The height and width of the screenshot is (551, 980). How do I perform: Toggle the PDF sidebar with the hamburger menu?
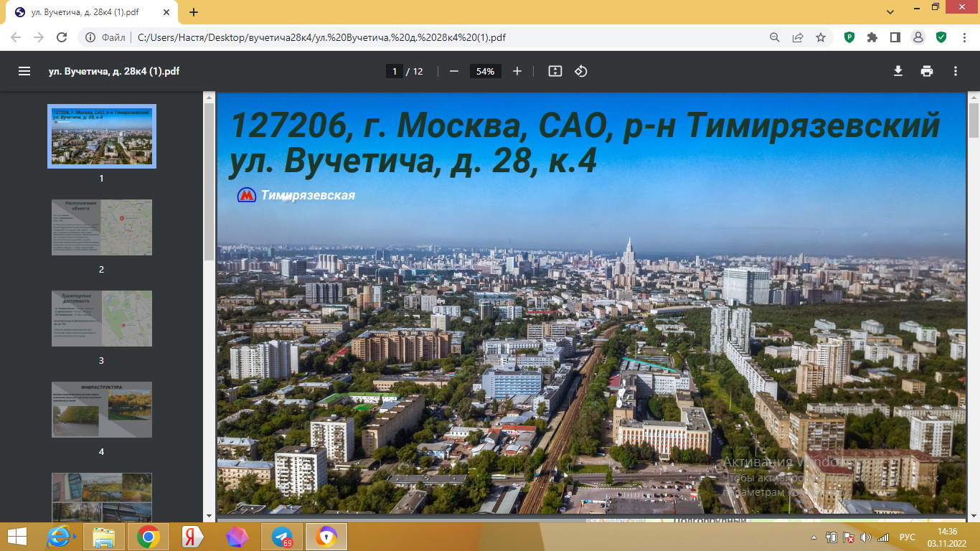24,71
